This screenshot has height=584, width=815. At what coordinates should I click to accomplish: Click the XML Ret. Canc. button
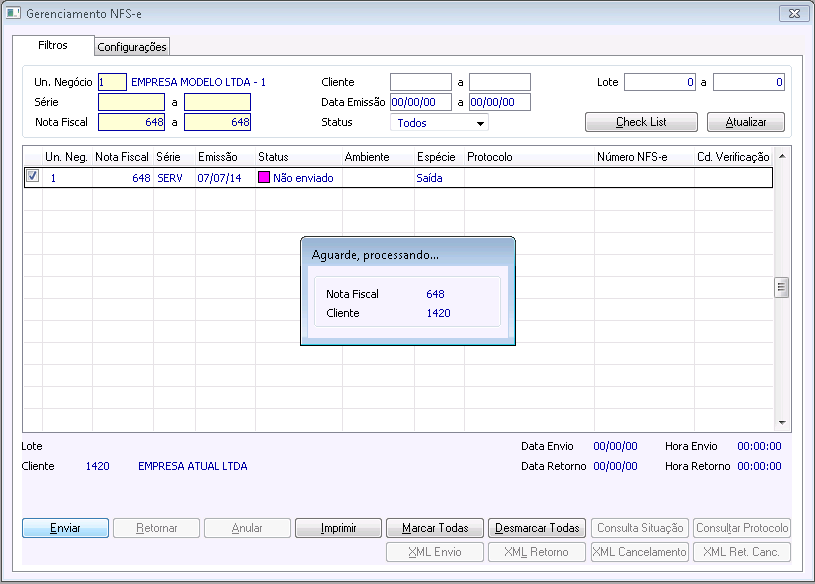[742, 552]
